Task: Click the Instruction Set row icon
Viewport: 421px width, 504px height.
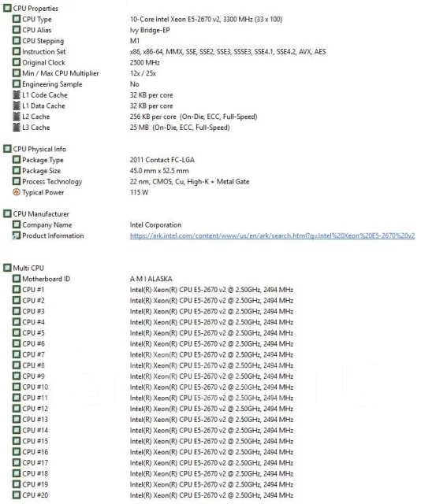Action: coord(17,51)
